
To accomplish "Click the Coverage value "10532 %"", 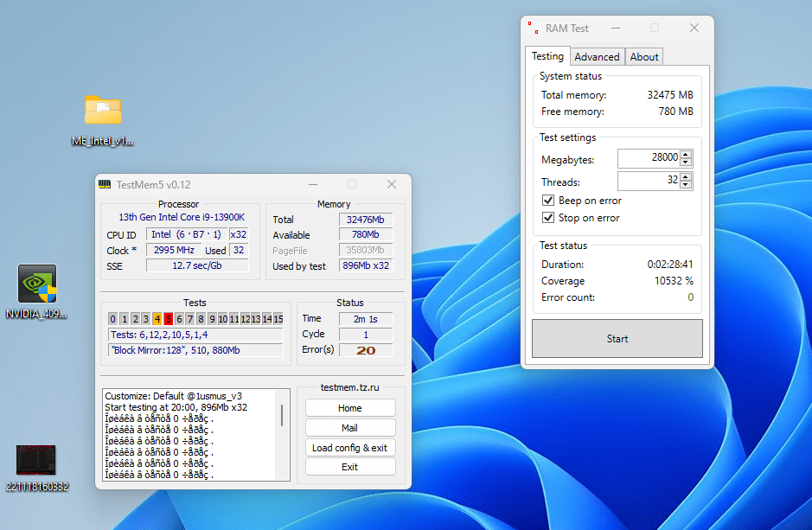I will tap(674, 281).
